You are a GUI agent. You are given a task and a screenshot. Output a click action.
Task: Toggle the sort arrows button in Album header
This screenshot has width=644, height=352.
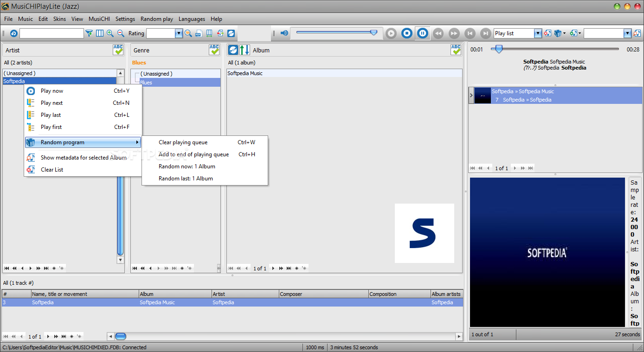[x=245, y=50]
